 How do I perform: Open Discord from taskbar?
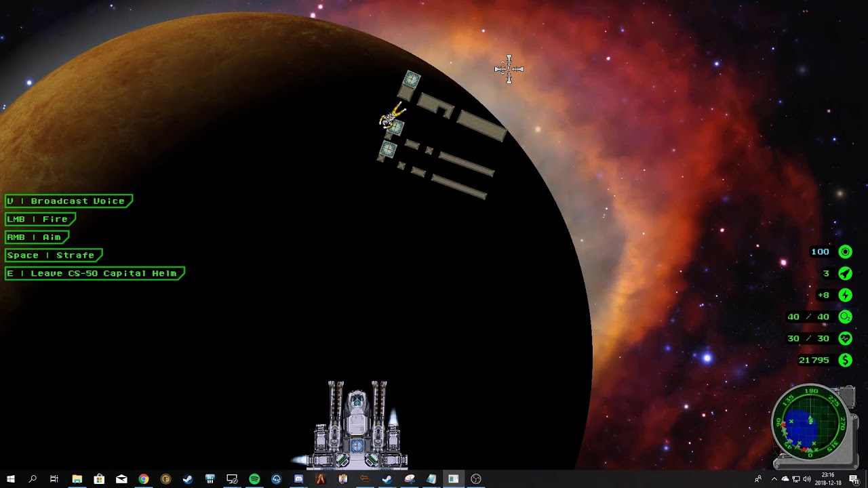coord(298,479)
